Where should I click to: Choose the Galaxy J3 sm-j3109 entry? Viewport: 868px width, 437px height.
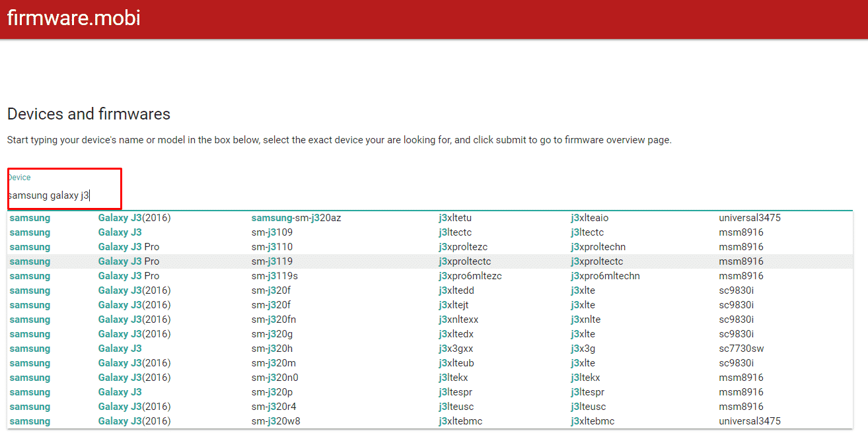pyautogui.click(x=271, y=232)
